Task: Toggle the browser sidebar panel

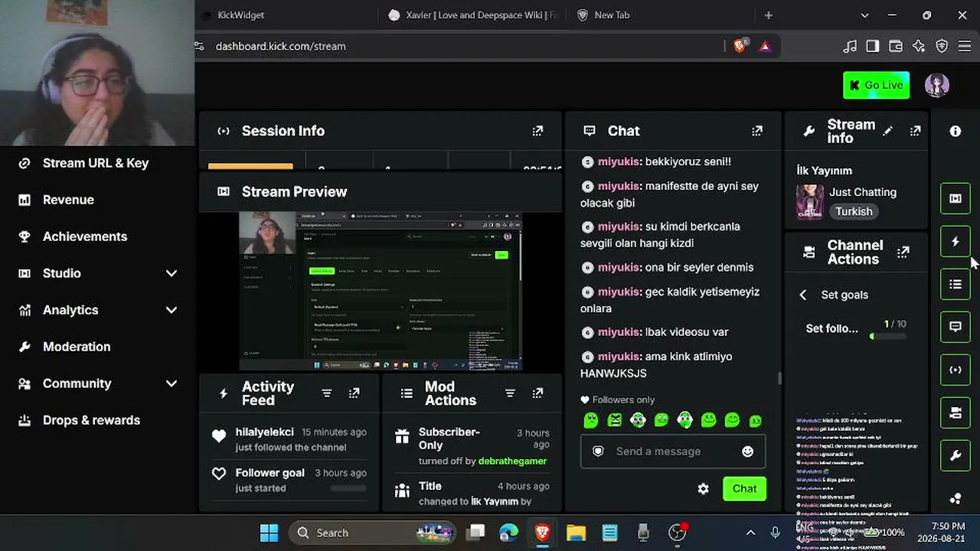Action: point(873,47)
